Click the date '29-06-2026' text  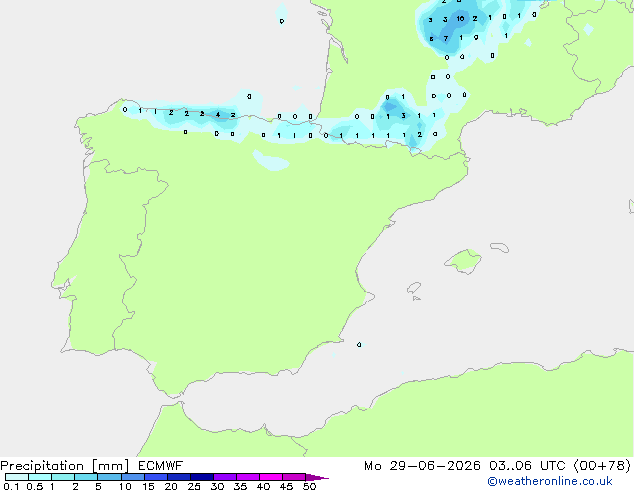point(435,466)
